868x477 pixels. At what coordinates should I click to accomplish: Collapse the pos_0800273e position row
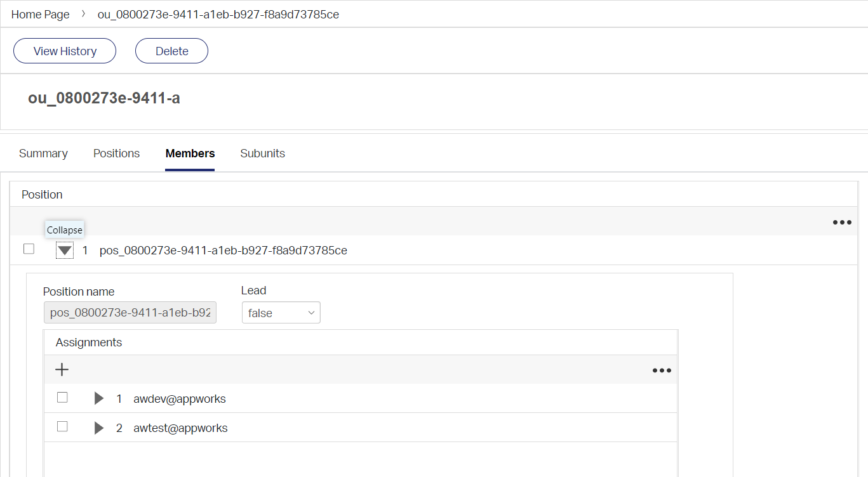(x=65, y=251)
